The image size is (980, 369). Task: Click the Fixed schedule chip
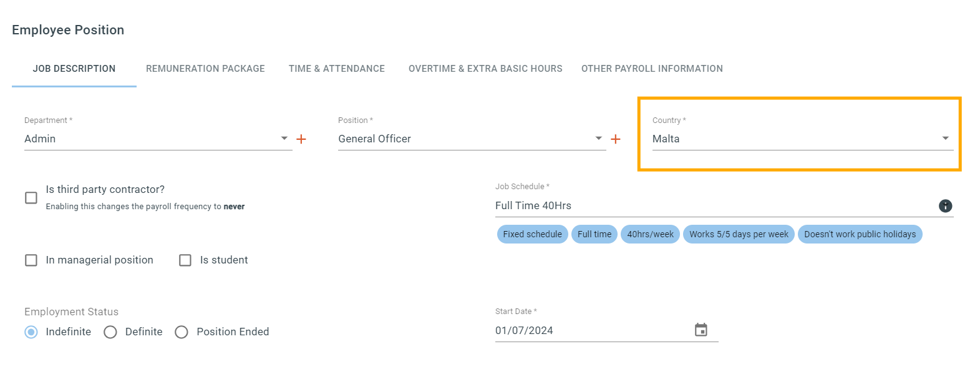[533, 234]
